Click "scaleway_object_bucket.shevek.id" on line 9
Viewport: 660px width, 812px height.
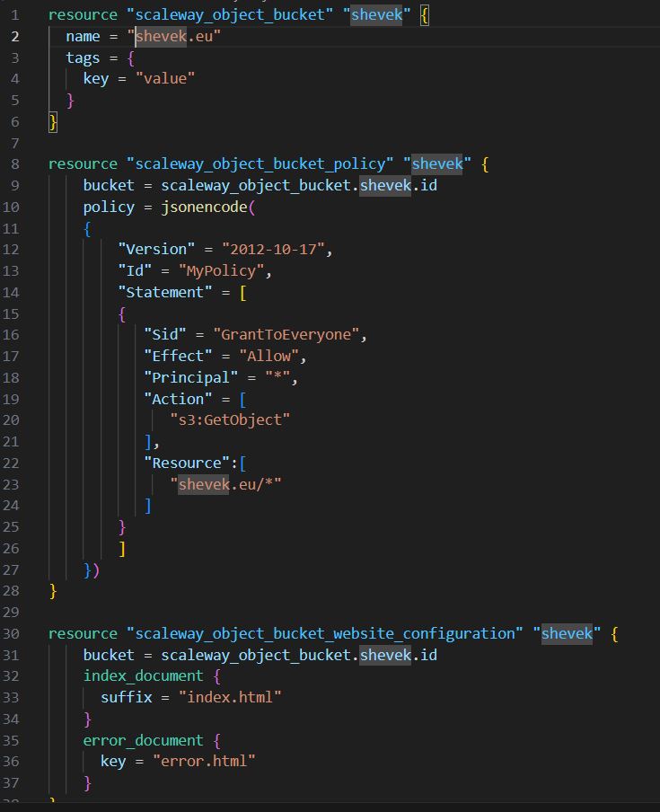[299, 185]
